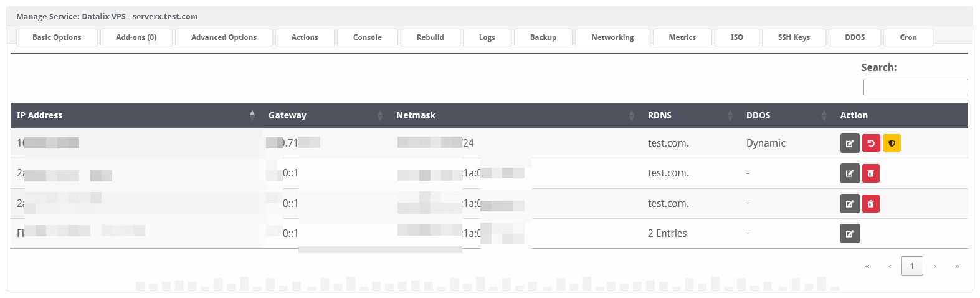Open the Advanced Options tab
The width and height of the screenshot is (980, 298).
point(224,37)
